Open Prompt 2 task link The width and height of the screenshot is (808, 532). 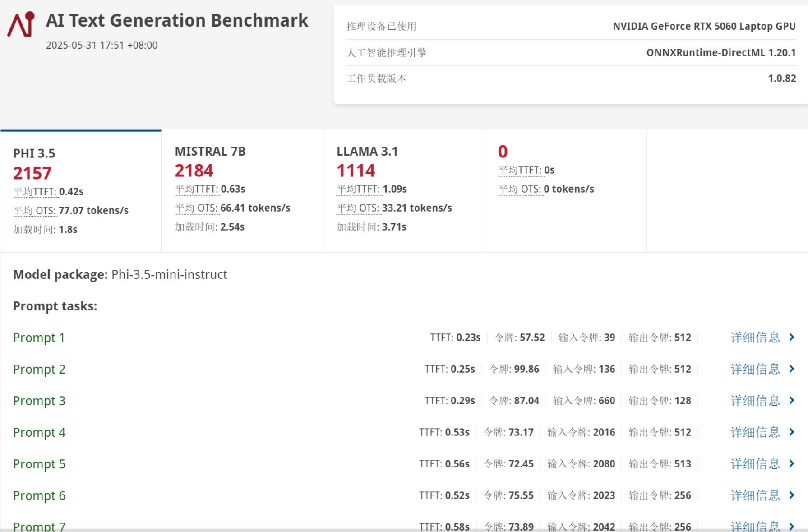[x=39, y=369]
